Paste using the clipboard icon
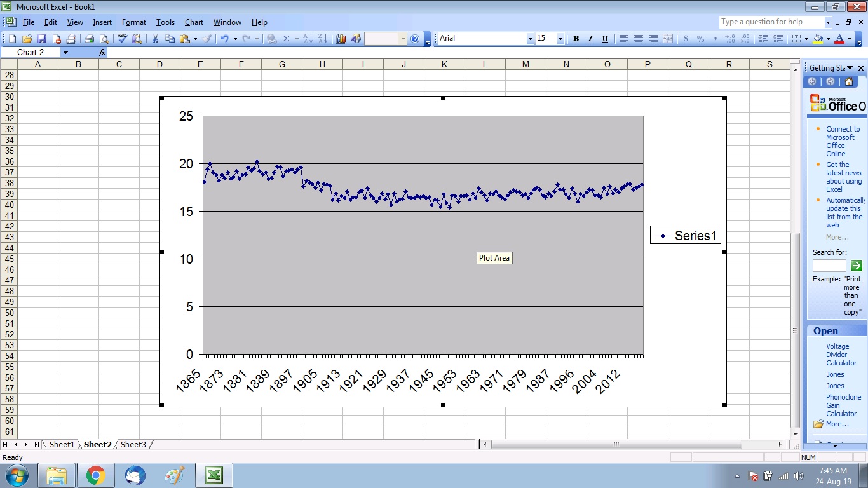868x488 pixels. (184, 39)
